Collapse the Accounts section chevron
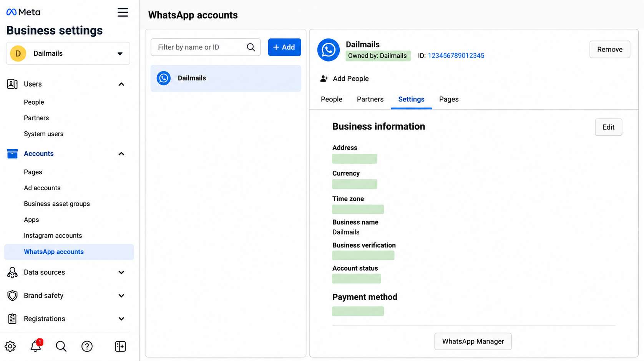 click(x=121, y=154)
